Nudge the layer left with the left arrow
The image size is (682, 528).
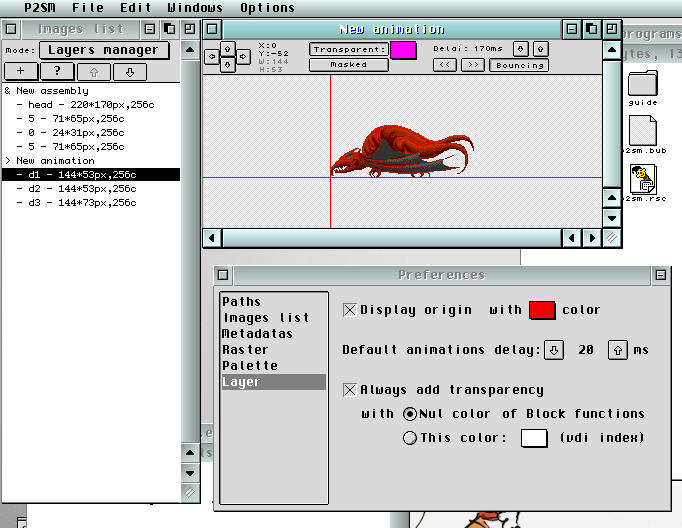pos(211,57)
